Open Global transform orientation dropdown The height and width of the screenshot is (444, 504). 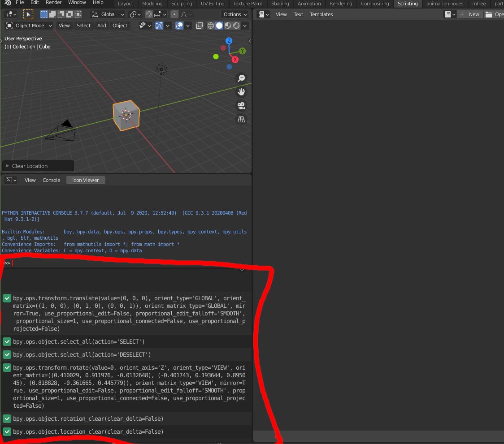(x=108, y=14)
